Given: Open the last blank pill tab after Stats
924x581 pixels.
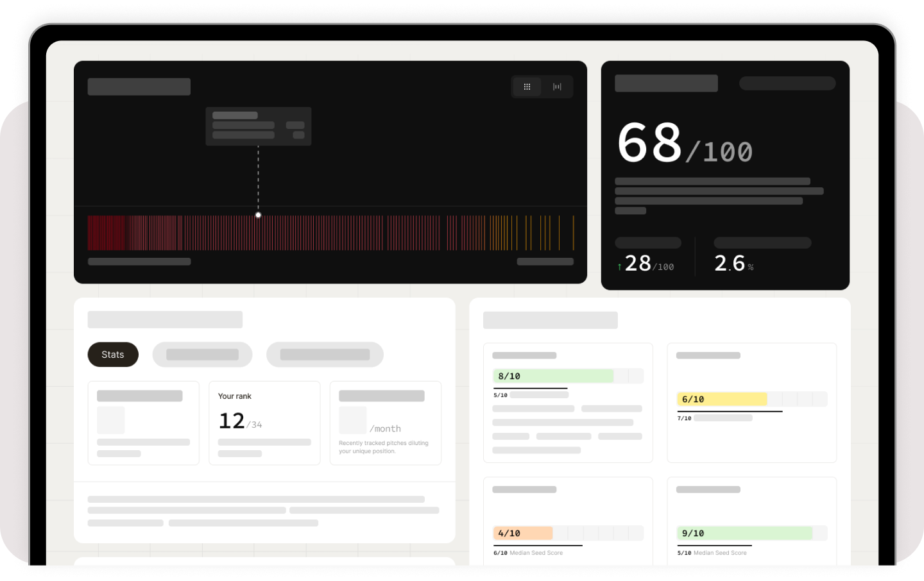Looking at the screenshot, I should pyautogui.click(x=325, y=355).
